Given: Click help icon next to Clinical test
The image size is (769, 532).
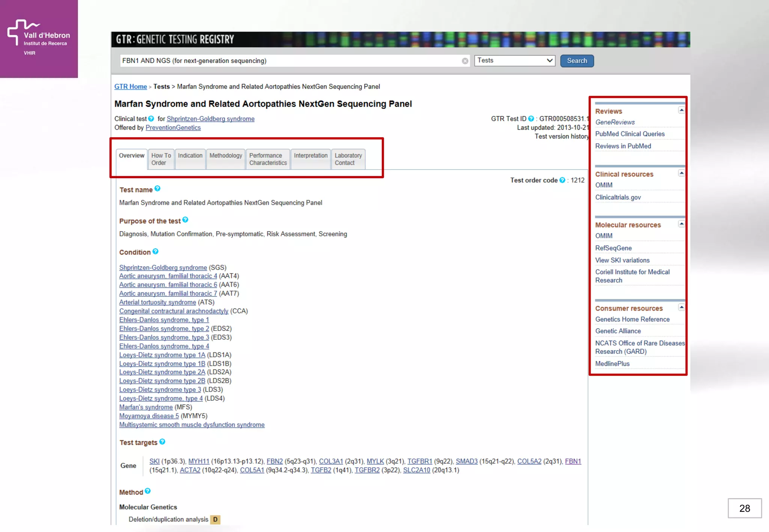Looking at the screenshot, I should point(151,119).
